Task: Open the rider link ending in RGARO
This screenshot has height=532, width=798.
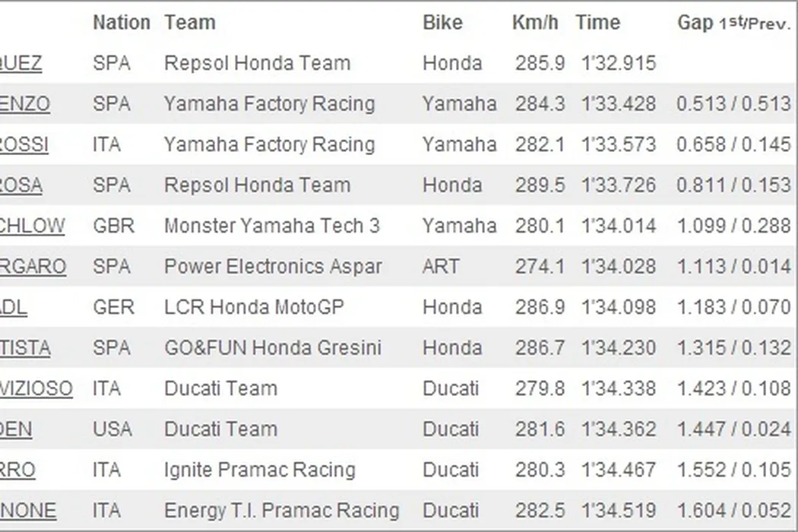Action: pyautogui.click(x=33, y=267)
